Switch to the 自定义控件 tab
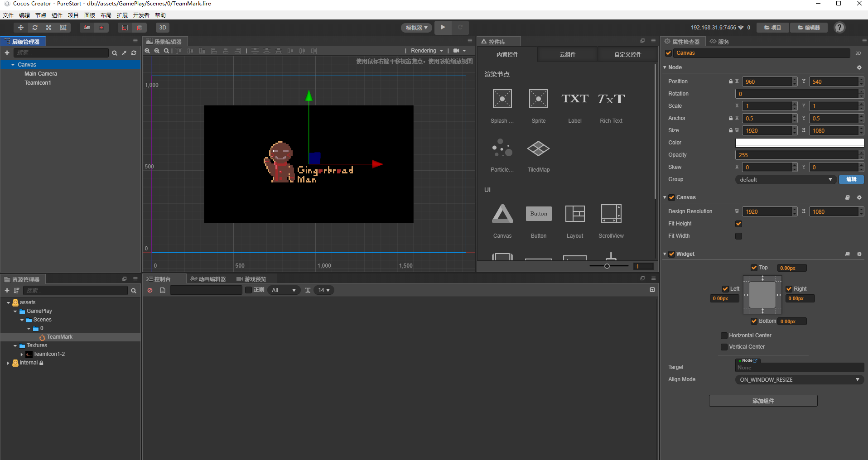The image size is (868, 460). point(627,54)
